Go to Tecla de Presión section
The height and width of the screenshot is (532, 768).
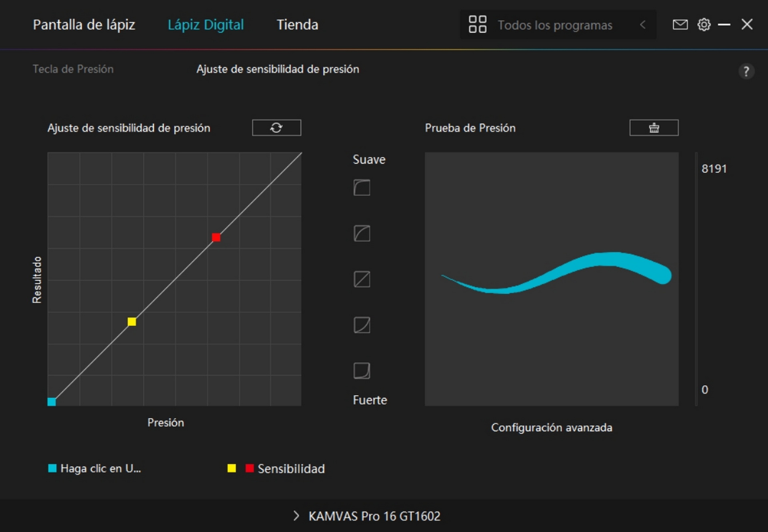pyautogui.click(x=73, y=69)
